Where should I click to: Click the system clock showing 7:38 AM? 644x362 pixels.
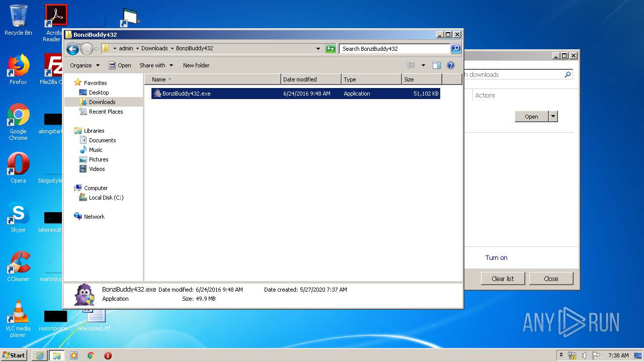(618, 355)
